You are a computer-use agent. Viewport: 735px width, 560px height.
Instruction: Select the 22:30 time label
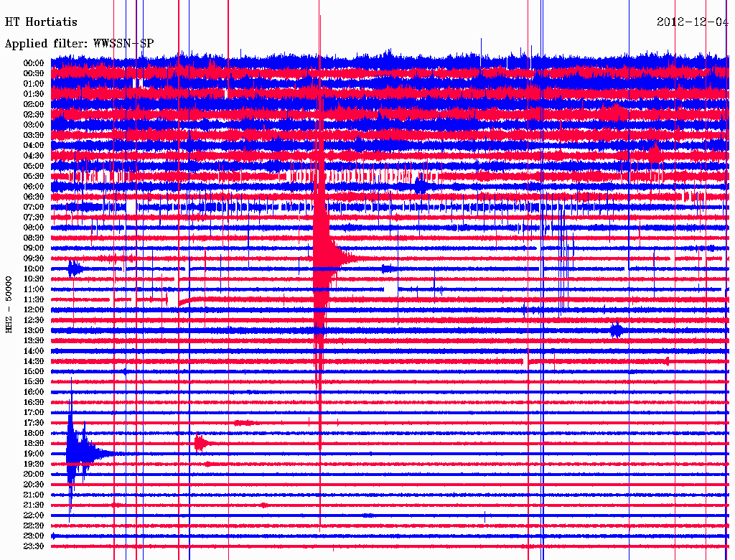pyautogui.click(x=34, y=526)
